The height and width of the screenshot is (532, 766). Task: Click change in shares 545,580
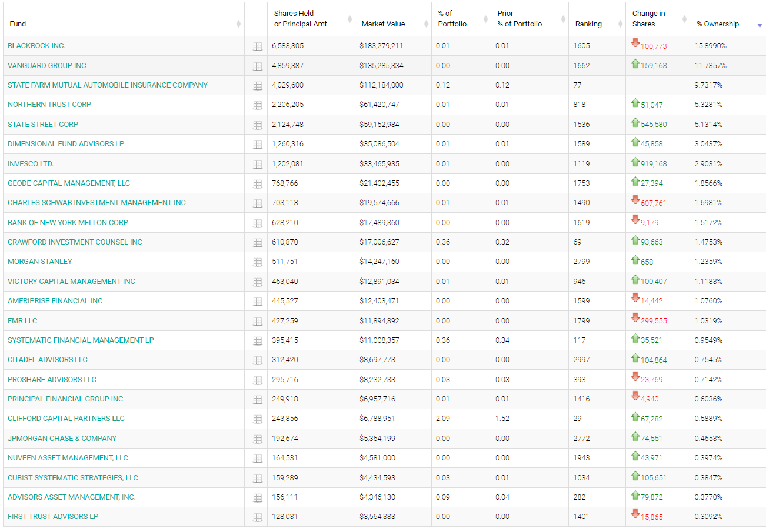click(x=654, y=125)
